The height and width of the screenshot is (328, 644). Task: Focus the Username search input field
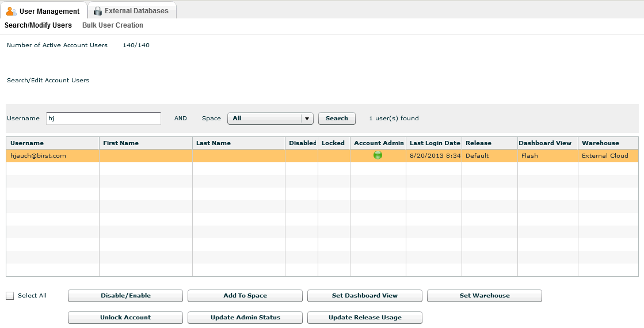(x=103, y=119)
